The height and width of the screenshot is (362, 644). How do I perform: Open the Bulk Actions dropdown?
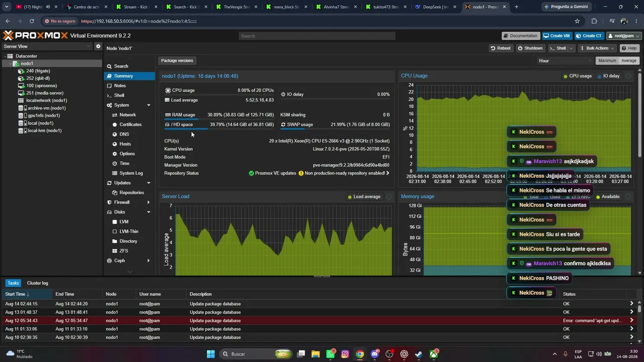[x=597, y=48]
